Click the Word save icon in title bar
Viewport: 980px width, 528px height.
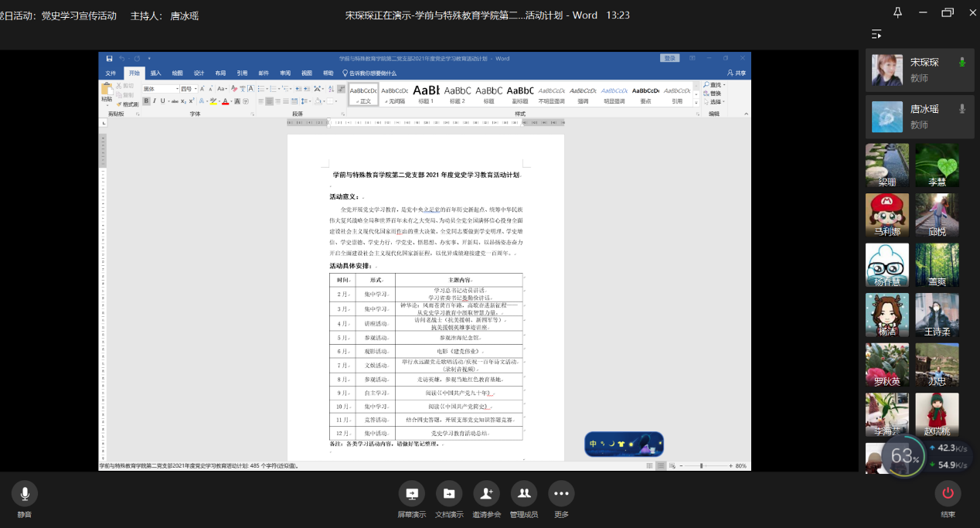click(110, 59)
